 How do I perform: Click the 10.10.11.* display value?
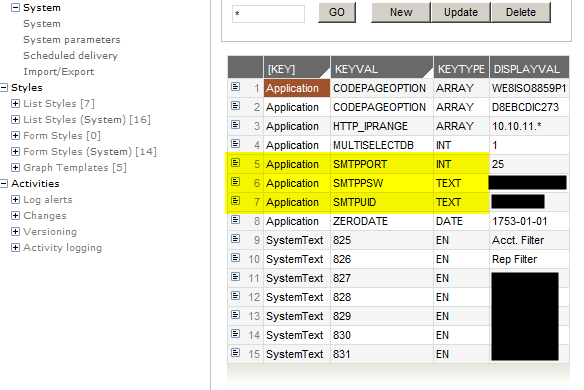tap(517, 126)
